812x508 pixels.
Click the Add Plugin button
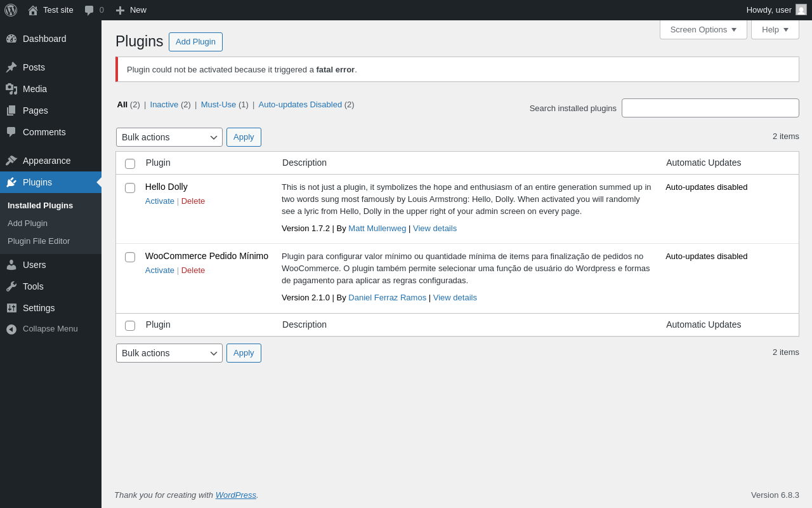coord(195,42)
